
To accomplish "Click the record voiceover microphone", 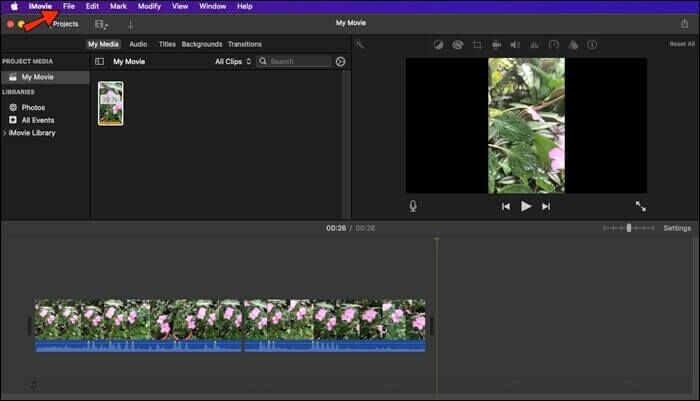I will pos(413,206).
